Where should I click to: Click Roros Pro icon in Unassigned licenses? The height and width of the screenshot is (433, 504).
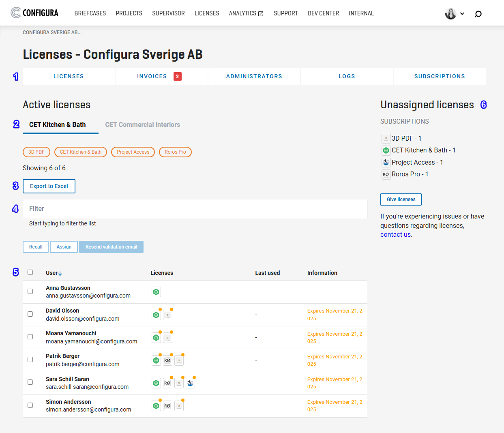click(x=386, y=174)
